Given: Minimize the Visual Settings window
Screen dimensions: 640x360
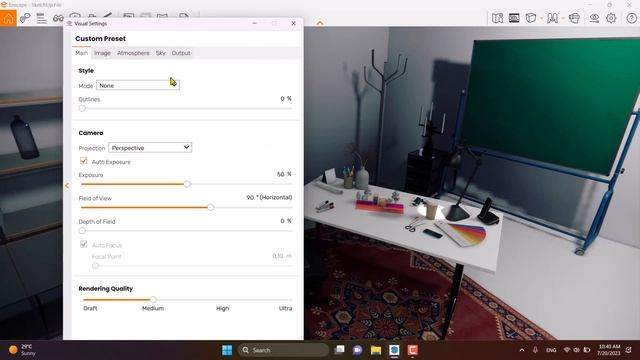Looking at the screenshot, I should pos(255,24).
